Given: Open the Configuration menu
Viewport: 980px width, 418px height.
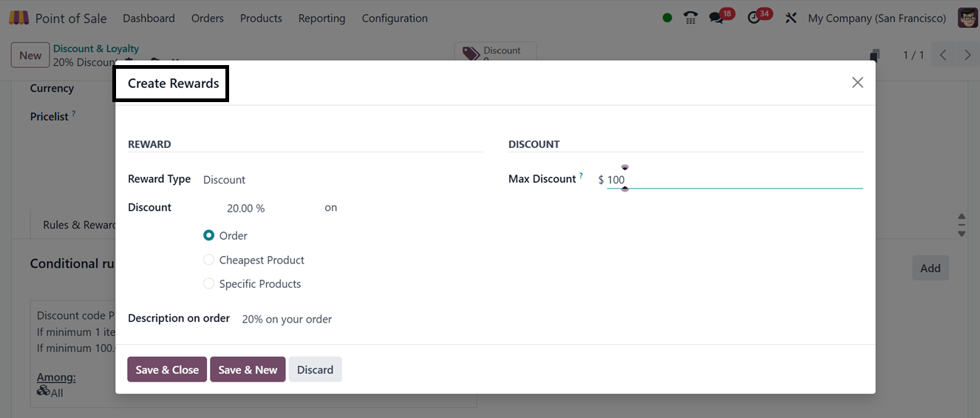Looking at the screenshot, I should pyautogui.click(x=395, y=18).
